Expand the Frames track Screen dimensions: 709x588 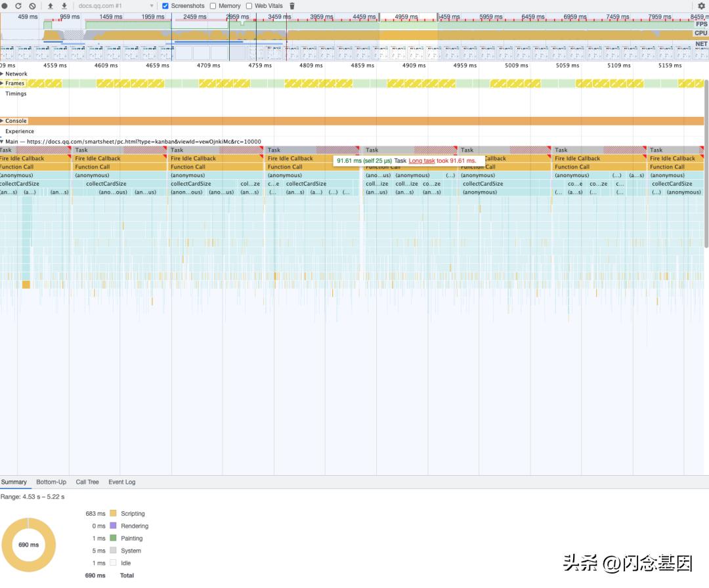[2, 83]
